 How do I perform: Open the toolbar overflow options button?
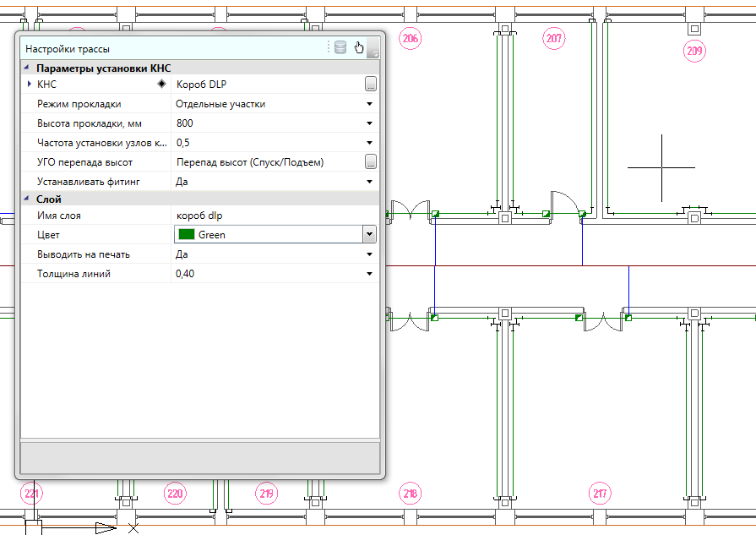[373, 49]
